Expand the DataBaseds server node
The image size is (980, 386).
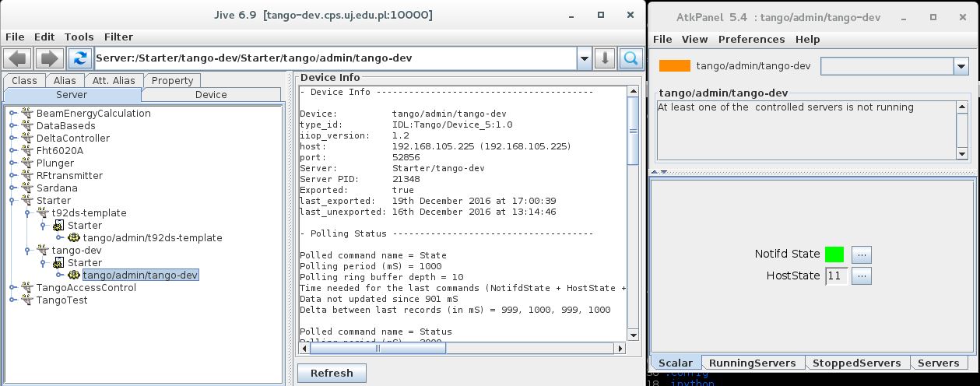pyautogui.click(x=13, y=126)
